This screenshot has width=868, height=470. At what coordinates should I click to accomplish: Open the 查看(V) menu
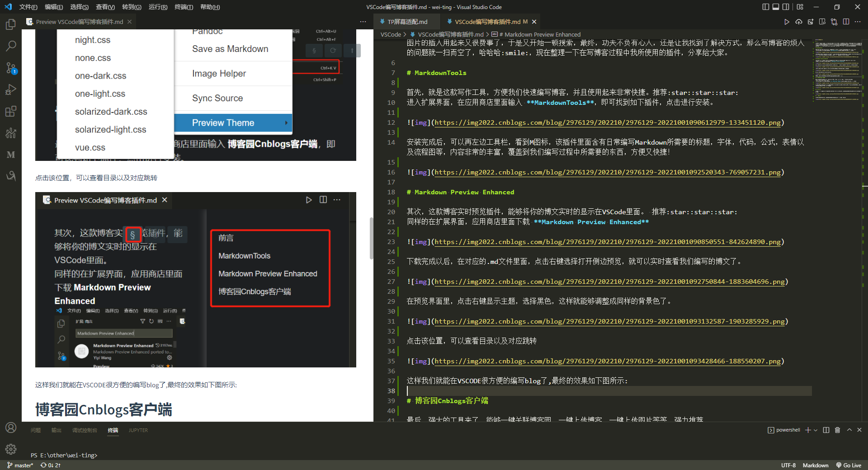pos(105,7)
